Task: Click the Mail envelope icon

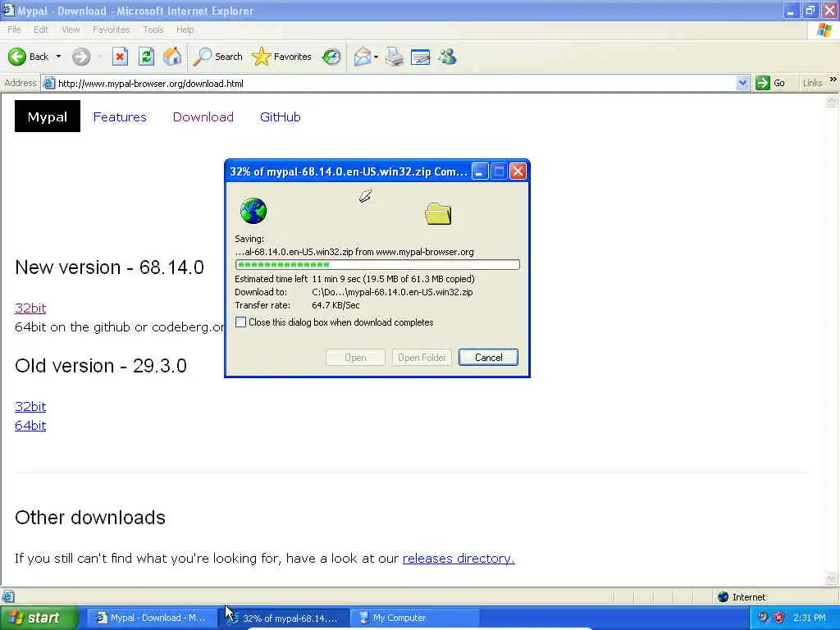Action: point(363,57)
